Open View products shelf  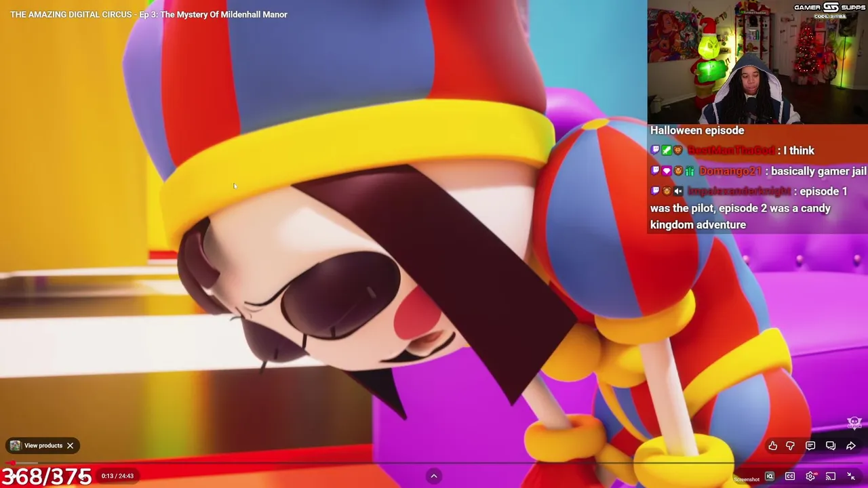pyautogui.click(x=43, y=445)
